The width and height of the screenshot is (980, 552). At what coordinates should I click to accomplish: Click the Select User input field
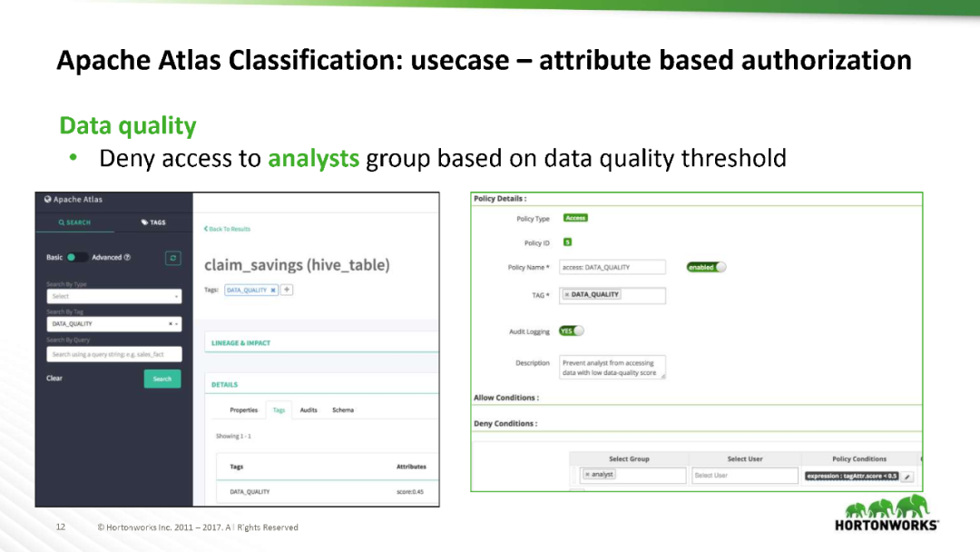pyautogui.click(x=745, y=475)
